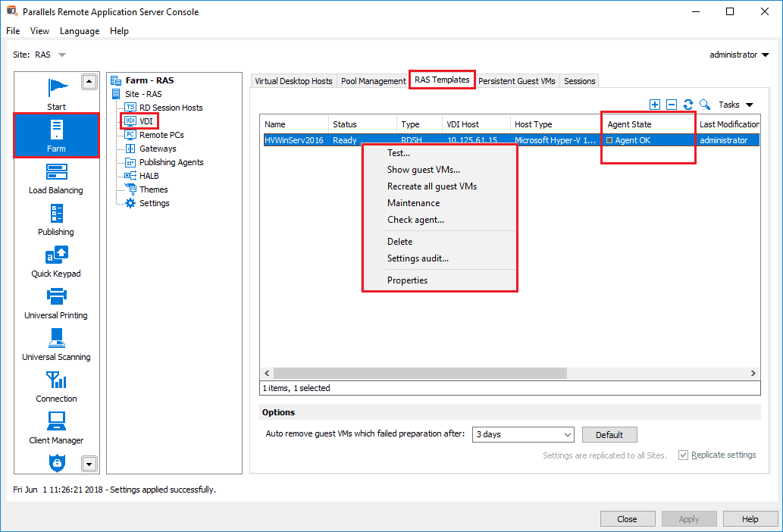The height and width of the screenshot is (532, 783).
Task: Click the horizontal scrollbar left arrow
Action: pyautogui.click(x=267, y=374)
